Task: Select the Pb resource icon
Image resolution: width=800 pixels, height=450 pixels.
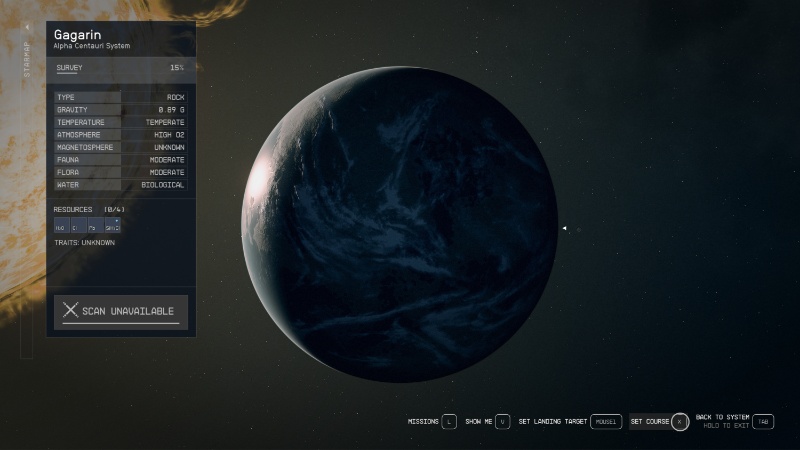Action: click(x=95, y=226)
